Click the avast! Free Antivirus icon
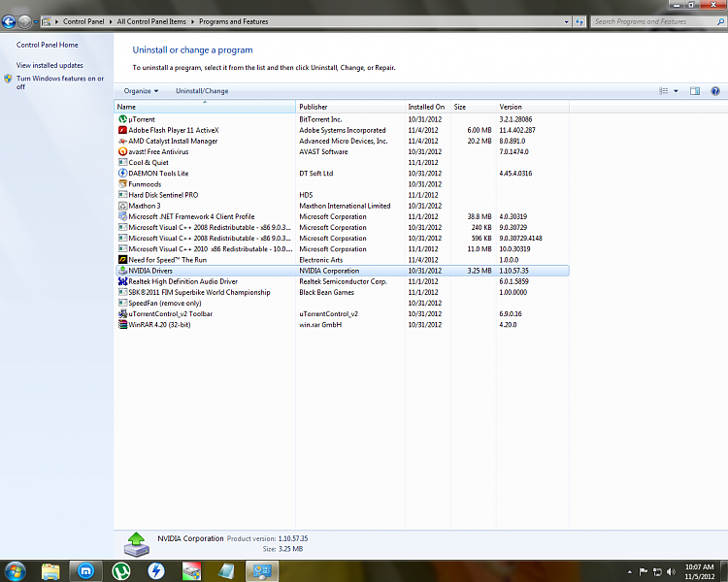This screenshot has height=582, width=728. pyautogui.click(x=122, y=151)
